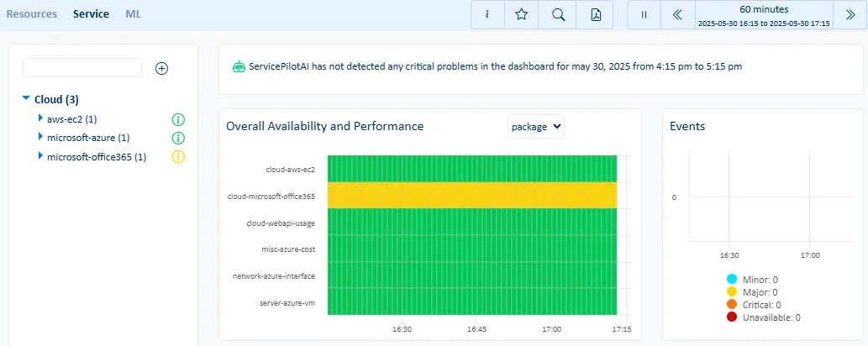Click the server-azure-vm availability bar
The height and width of the screenshot is (346, 868).
pos(472,301)
